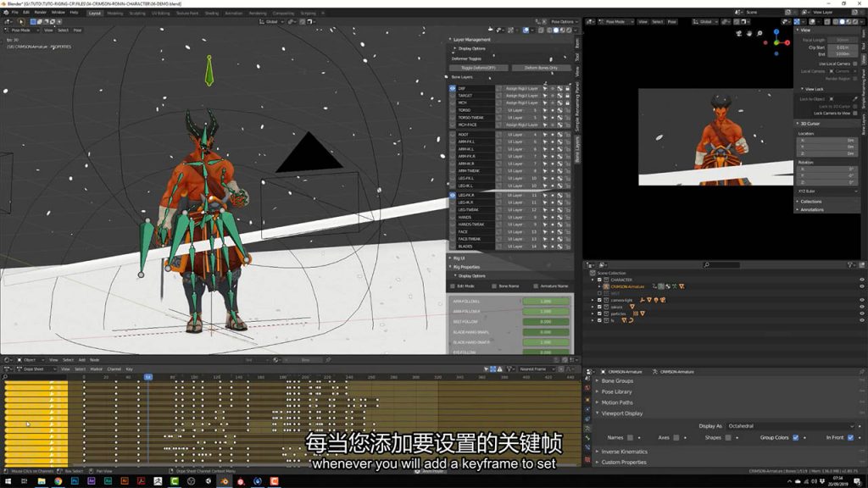Click the outliner display mode icon
868x488 pixels.
603,265
